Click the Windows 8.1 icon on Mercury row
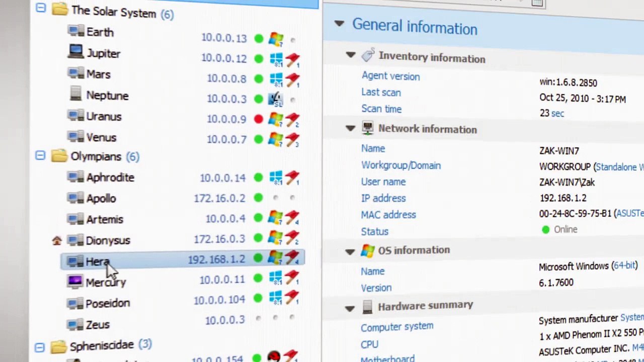The image size is (644, 362). (276, 279)
